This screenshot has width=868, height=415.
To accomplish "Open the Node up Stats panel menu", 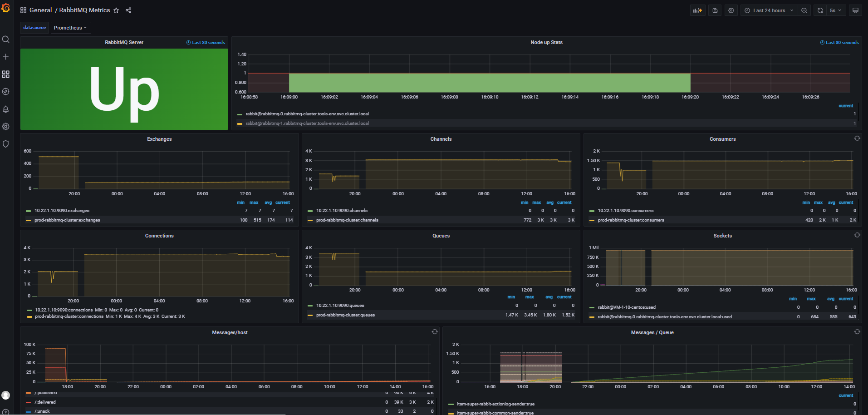I will click(546, 42).
